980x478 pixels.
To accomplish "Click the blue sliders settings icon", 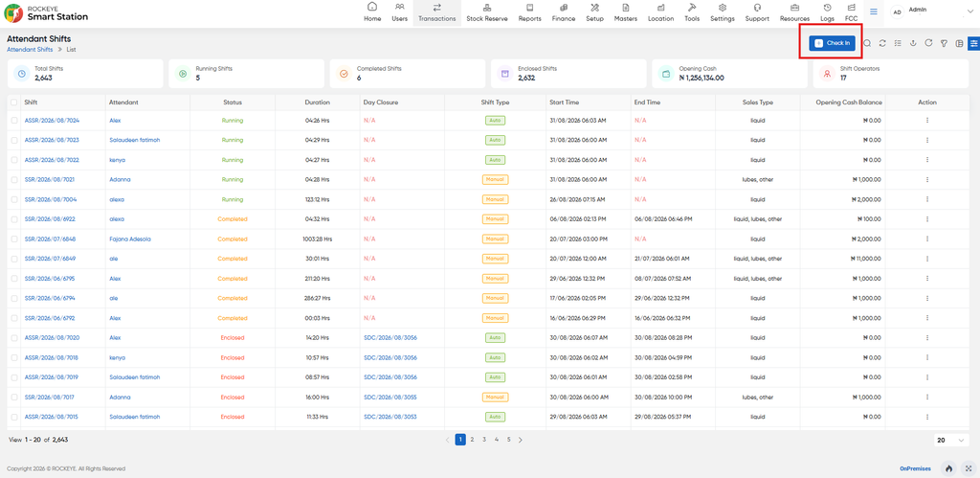I will 973,43.
